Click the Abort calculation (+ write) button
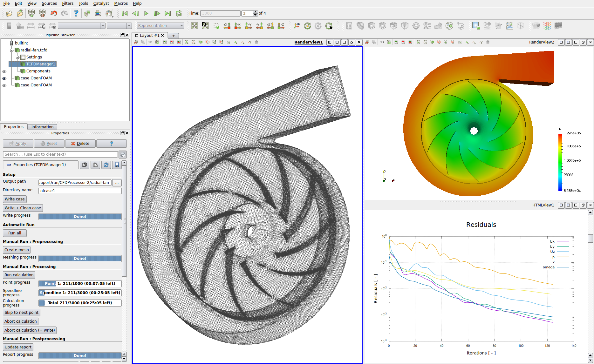The width and height of the screenshot is (594, 364). [30, 330]
